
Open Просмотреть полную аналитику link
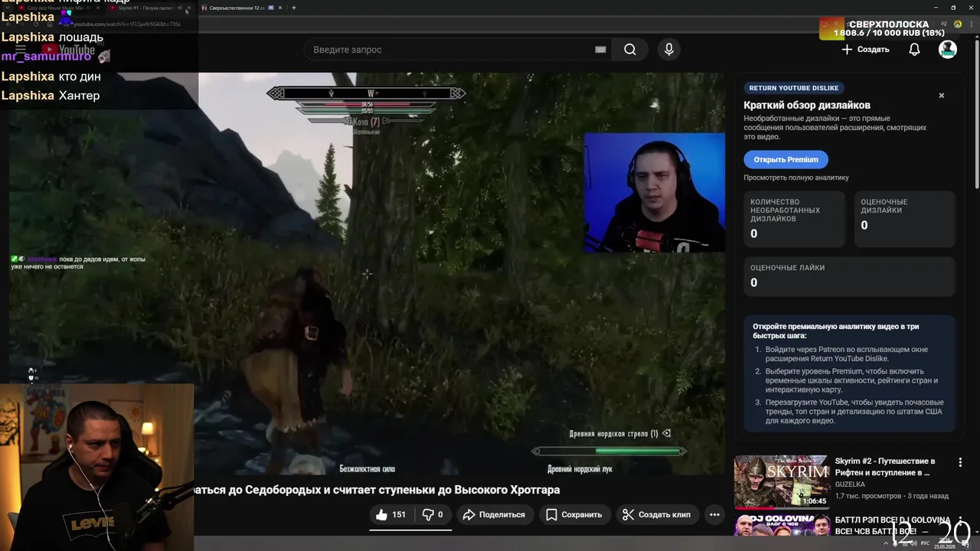click(796, 178)
